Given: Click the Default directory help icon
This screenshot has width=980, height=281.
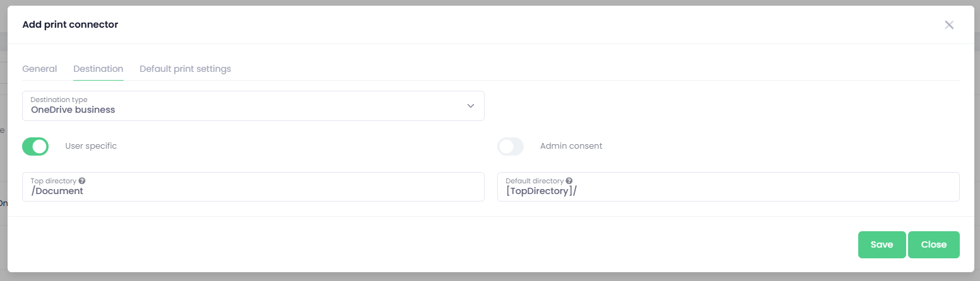Looking at the screenshot, I should 569,181.
